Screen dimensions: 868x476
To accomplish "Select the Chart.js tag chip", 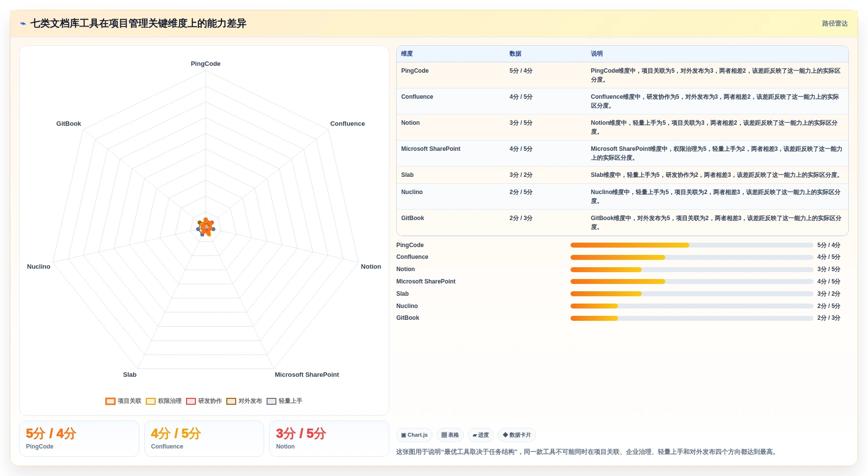I will coord(414,435).
